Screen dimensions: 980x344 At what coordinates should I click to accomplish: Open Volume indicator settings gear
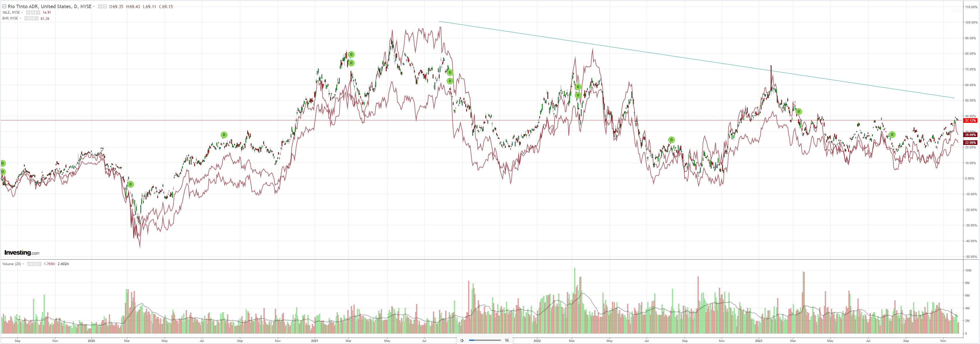[34, 264]
